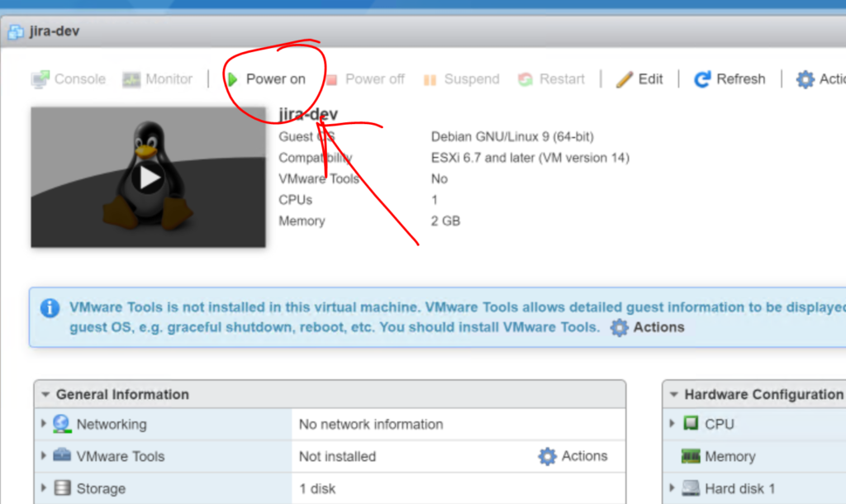Click the Networking globe icon
The width and height of the screenshot is (846, 504).
(62, 424)
